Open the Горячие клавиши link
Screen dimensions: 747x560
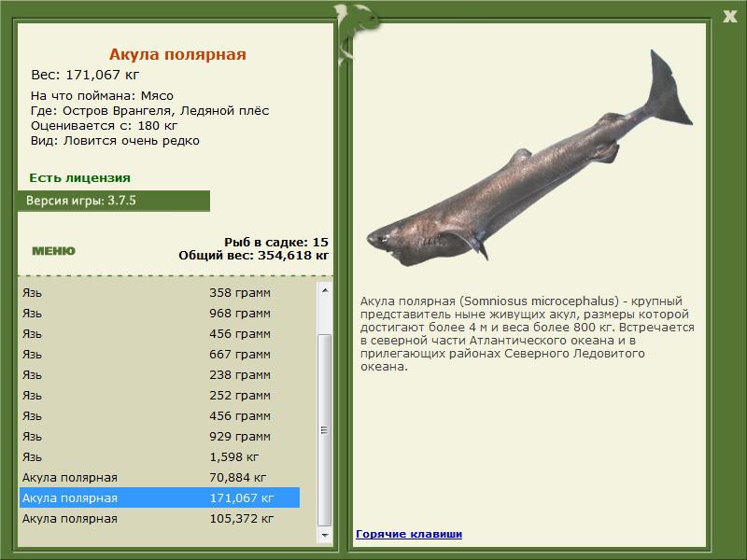tap(409, 534)
